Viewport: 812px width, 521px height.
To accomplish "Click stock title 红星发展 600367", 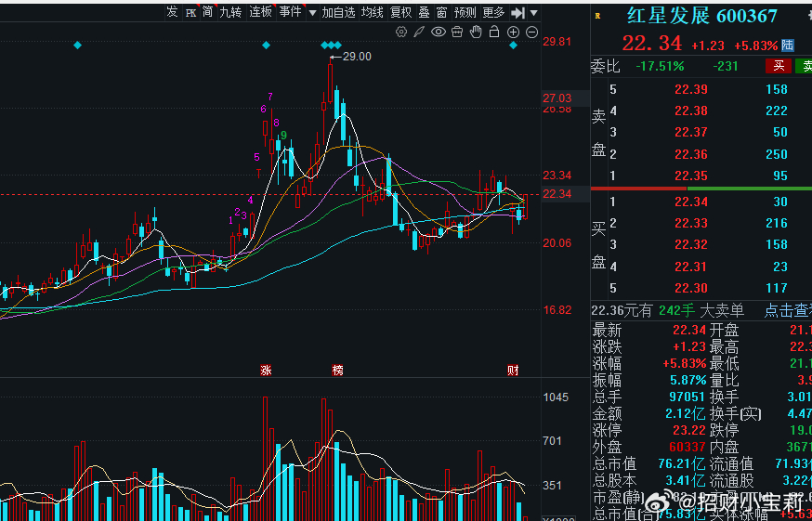I will [702, 16].
